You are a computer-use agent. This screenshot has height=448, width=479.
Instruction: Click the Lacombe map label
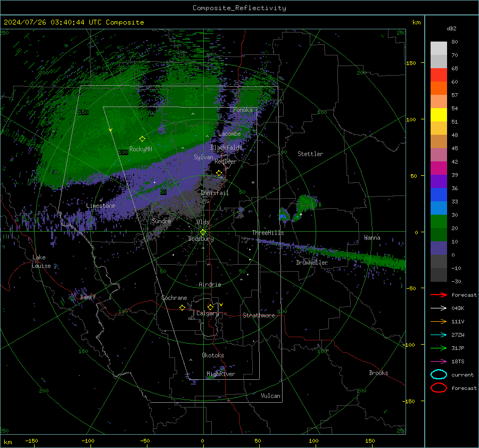(x=229, y=134)
